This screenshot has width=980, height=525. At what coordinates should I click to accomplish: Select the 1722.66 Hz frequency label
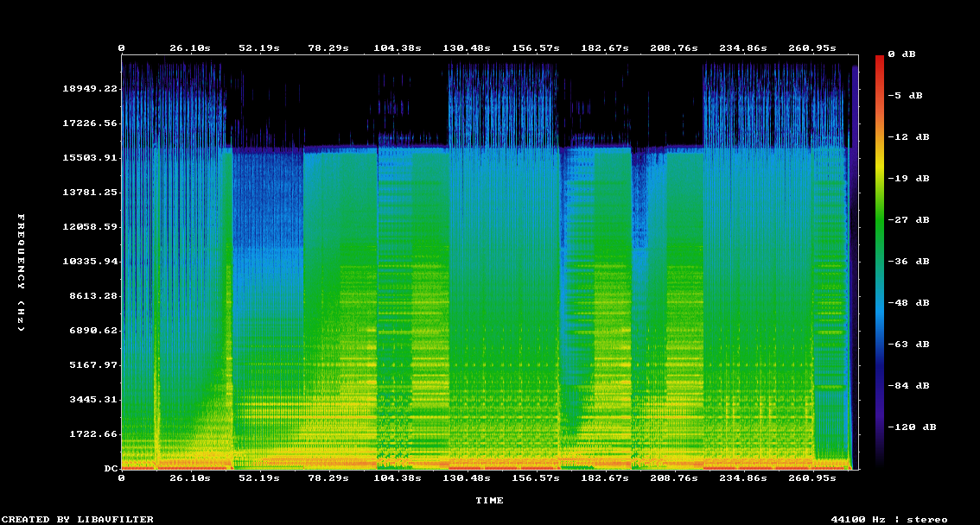tap(93, 434)
